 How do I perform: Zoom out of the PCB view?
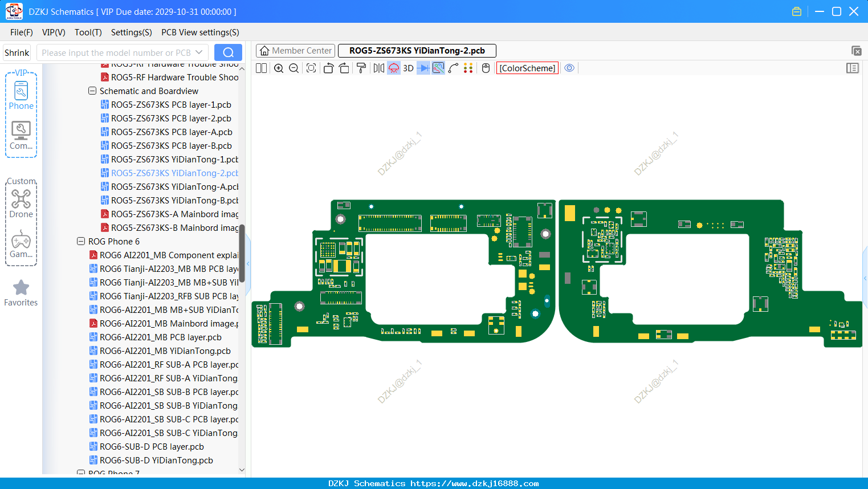(294, 68)
